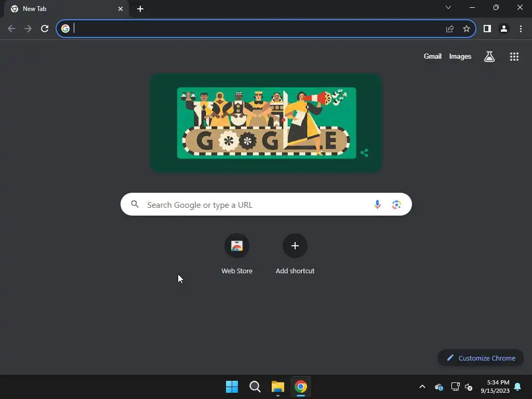Click the muted volume tray icon
Screen dimensions: 532x399
point(469,387)
